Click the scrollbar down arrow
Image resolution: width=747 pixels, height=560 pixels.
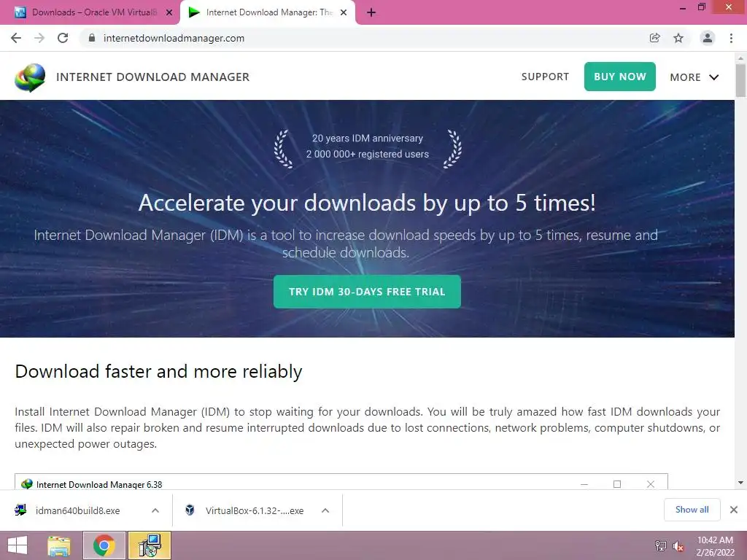(740, 483)
